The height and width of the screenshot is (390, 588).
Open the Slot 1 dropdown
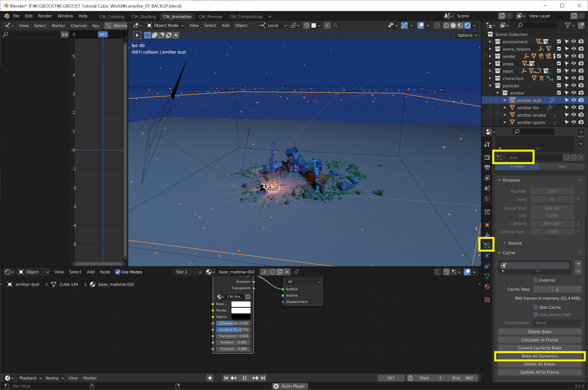pyautogui.click(x=188, y=272)
